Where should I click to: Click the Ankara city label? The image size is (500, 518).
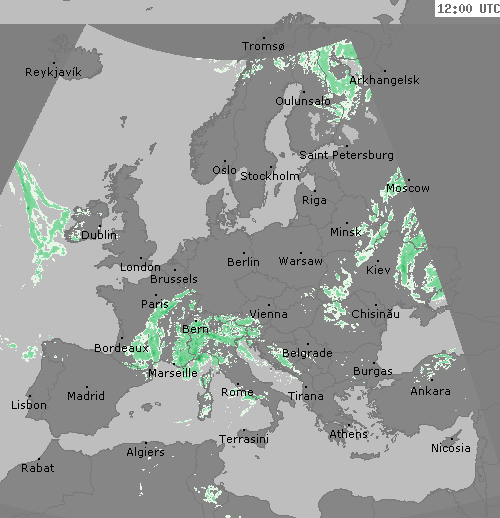tap(431, 391)
